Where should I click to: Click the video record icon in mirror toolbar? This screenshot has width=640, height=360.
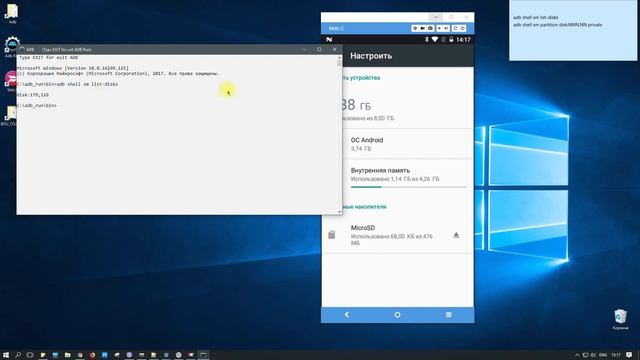[422, 28]
